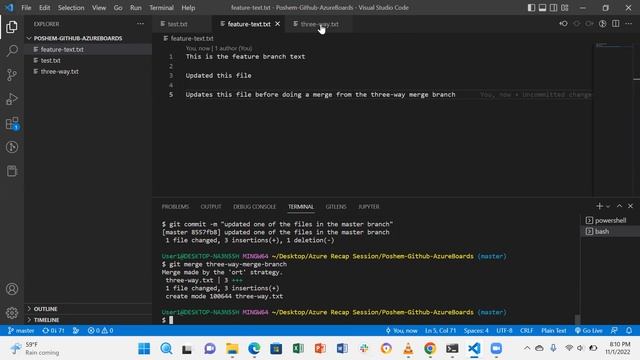Switch to the GitLens panel tab

point(336,207)
